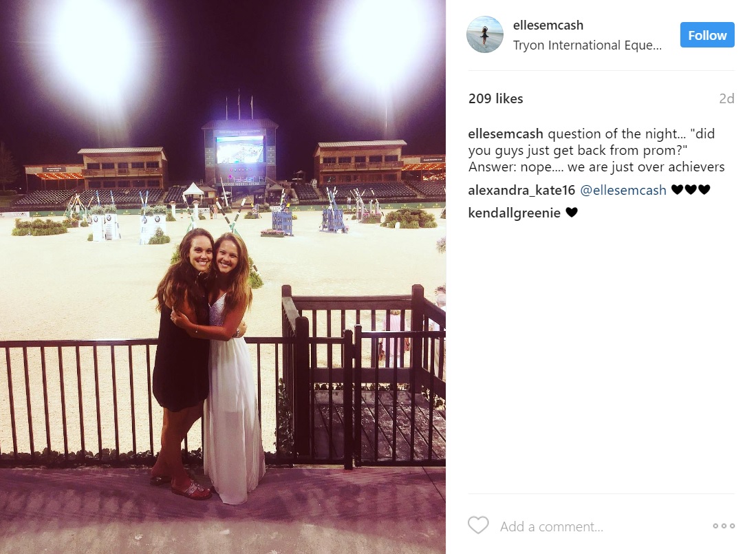Click the caption text about prom

click(596, 151)
